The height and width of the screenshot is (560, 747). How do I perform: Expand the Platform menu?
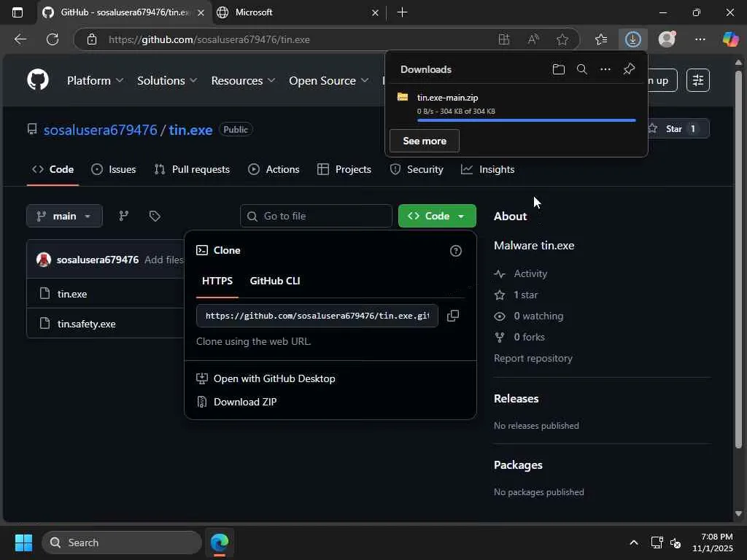coord(96,80)
